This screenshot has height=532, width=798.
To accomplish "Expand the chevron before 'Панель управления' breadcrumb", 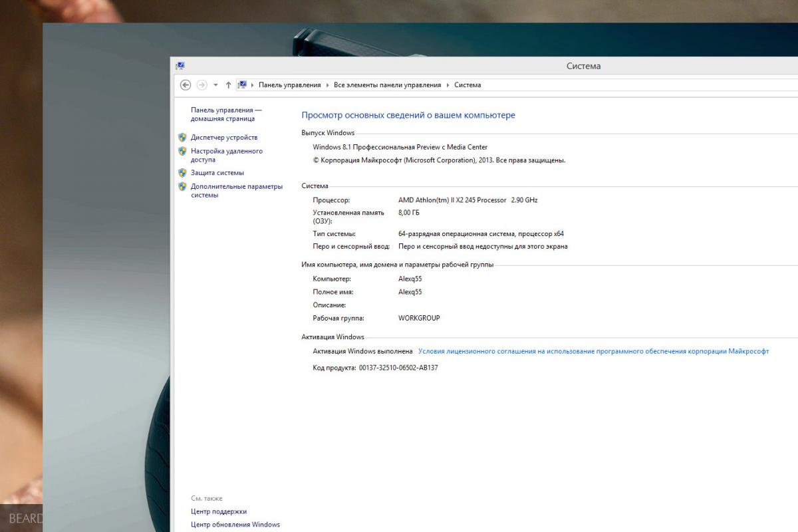I will tap(253, 85).
